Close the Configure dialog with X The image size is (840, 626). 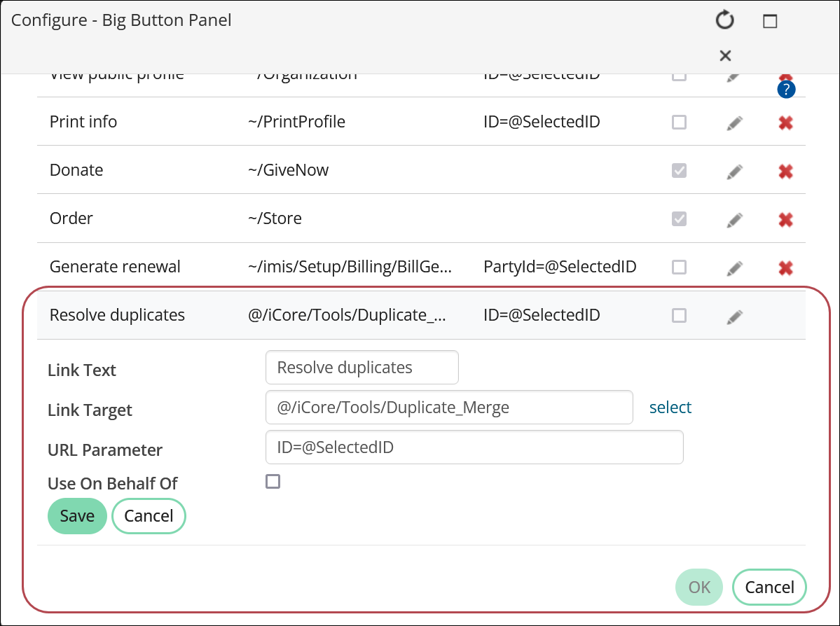pos(725,55)
